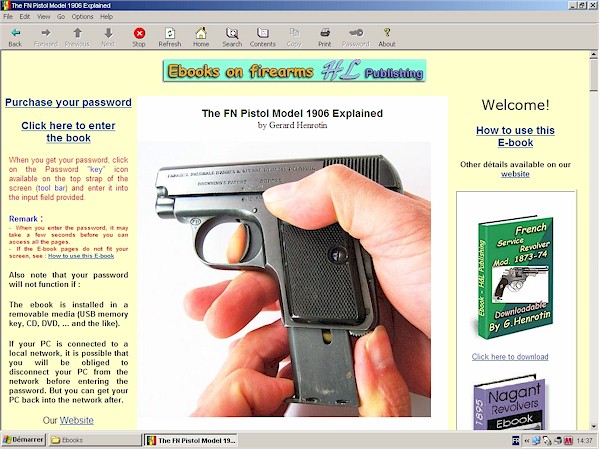Viewport: 600px width, 450px height.
Task: Click the FN pistol photo
Action: [284, 279]
